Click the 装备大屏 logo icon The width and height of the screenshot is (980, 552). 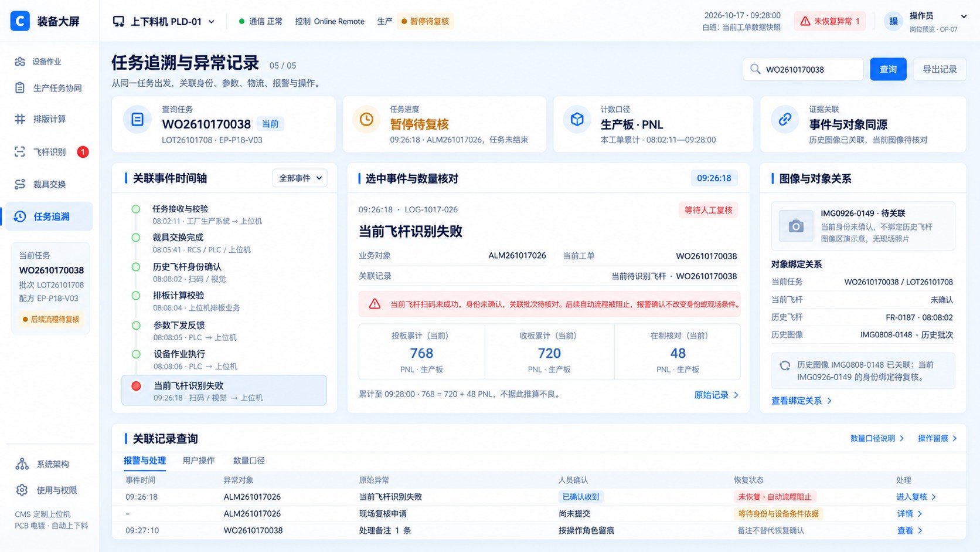click(x=20, y=21)
